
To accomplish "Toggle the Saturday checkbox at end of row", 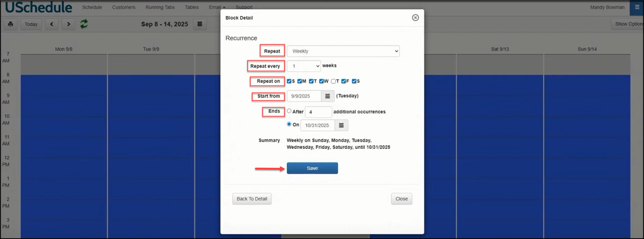I will 354,81.
